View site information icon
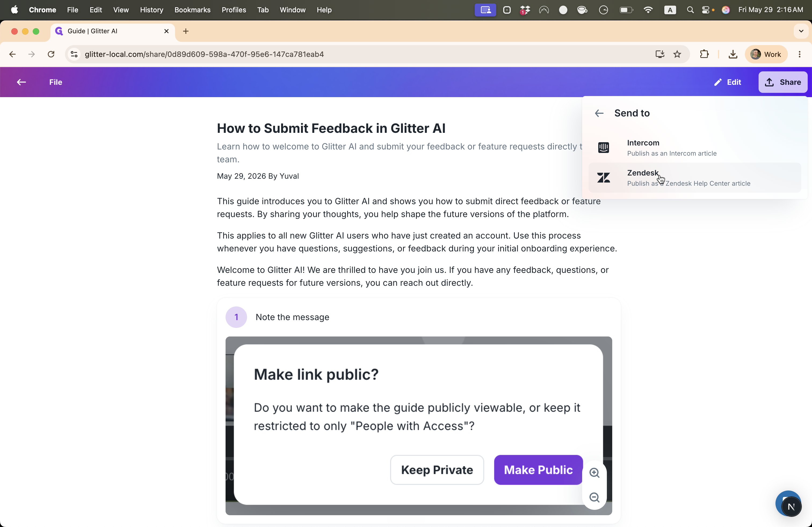 (x=74, y=54)
